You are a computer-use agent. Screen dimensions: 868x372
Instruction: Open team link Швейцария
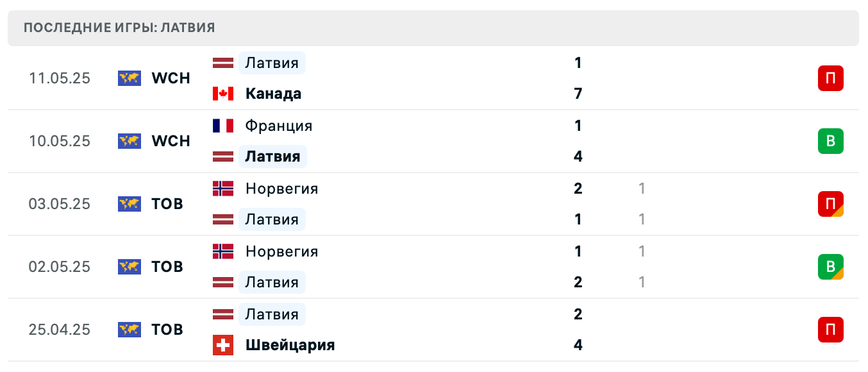pos(290,345)
